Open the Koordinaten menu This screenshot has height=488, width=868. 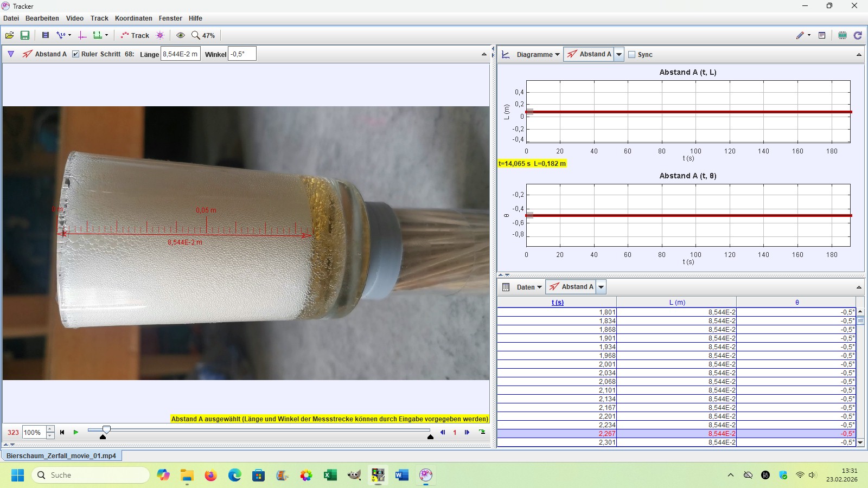click(133, 18)
